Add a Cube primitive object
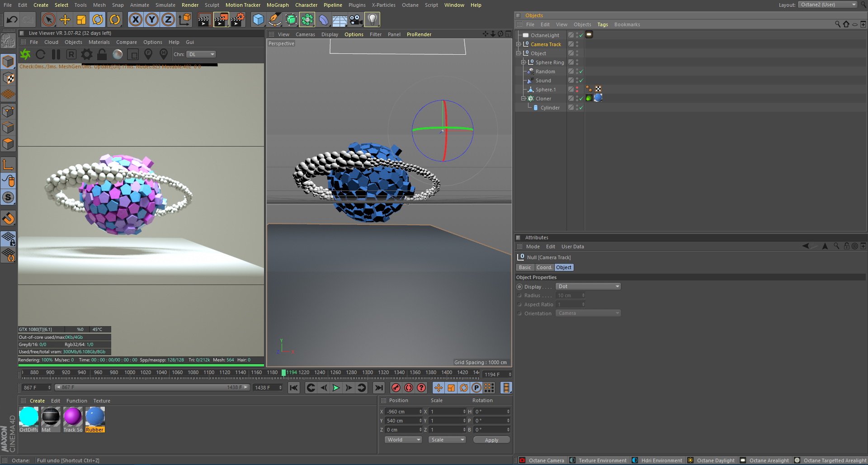 pyautogui.click(x=258, y=19)
